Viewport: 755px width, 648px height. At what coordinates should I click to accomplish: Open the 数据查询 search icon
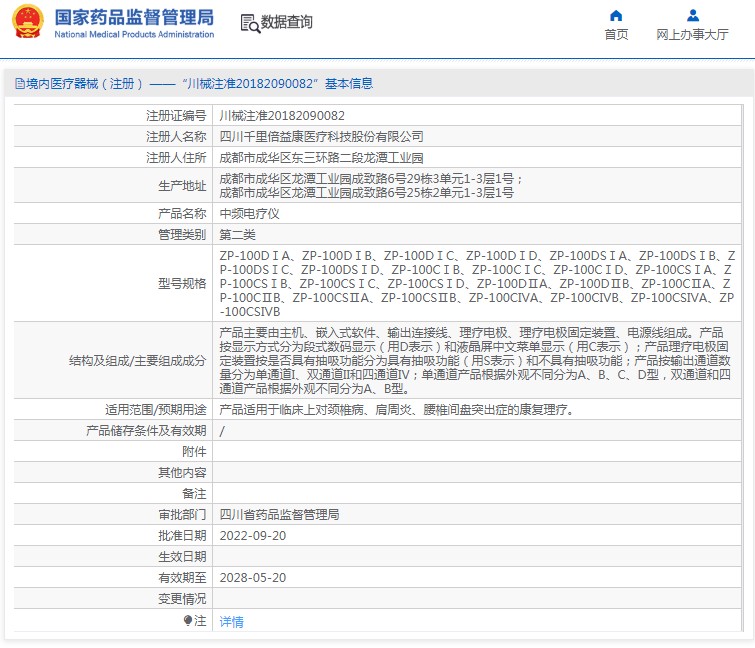click(x=250, y=23)
